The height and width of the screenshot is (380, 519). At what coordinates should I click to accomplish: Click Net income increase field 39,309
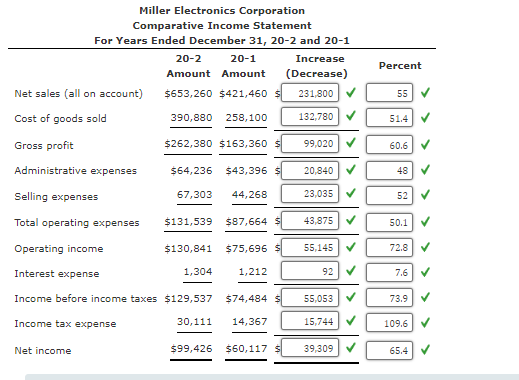click(x=310, y=348)
